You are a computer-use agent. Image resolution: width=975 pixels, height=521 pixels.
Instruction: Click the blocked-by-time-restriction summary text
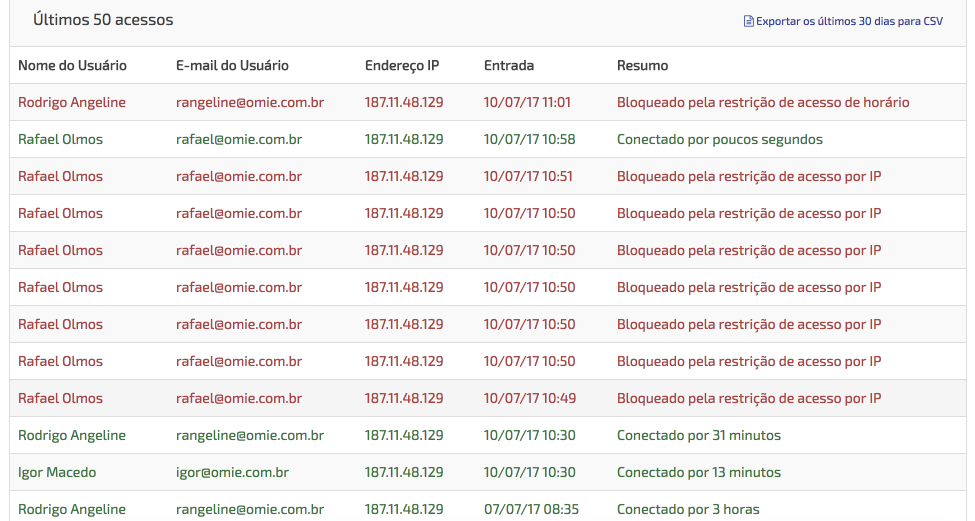click(x=763, y=102)
